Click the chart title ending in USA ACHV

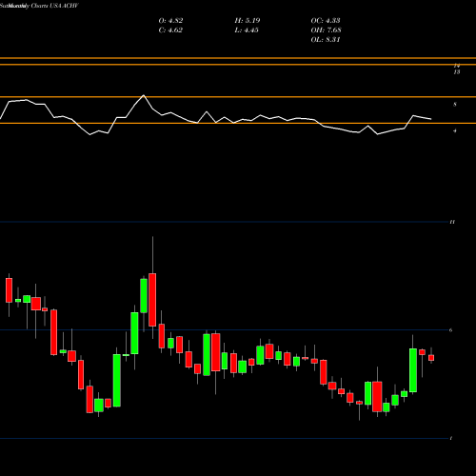coord(39,6)
